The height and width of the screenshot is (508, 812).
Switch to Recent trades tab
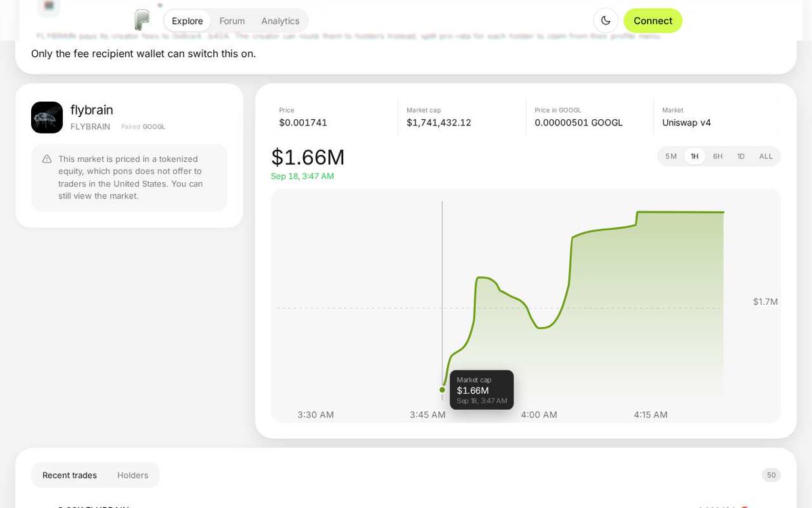70,475
